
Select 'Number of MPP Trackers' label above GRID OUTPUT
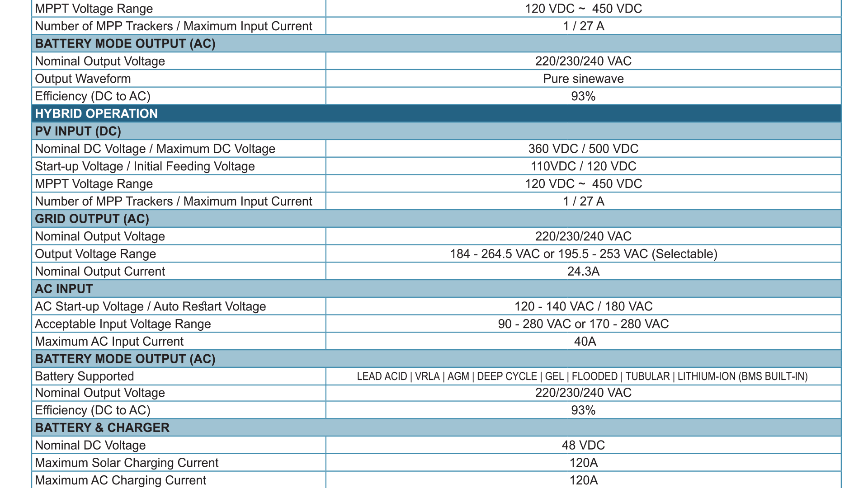(174, 202)
